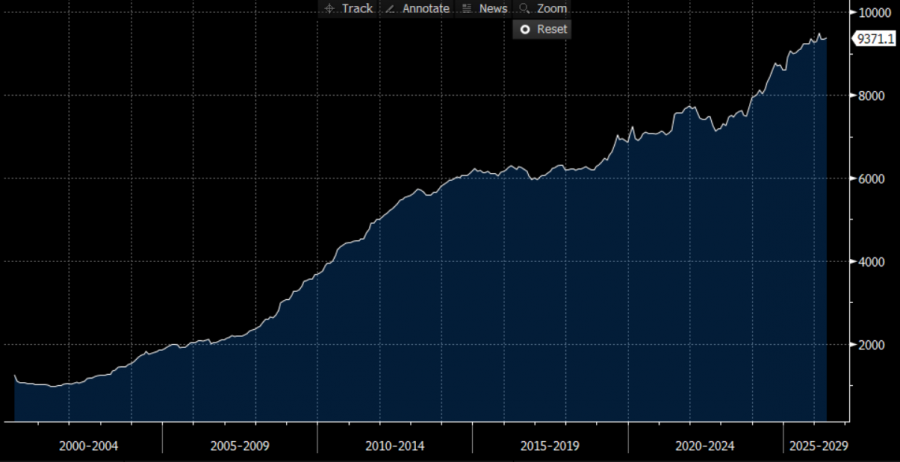Open the News list icon
The width and height of the screenshot is (900, 462).
pos(467,9)
